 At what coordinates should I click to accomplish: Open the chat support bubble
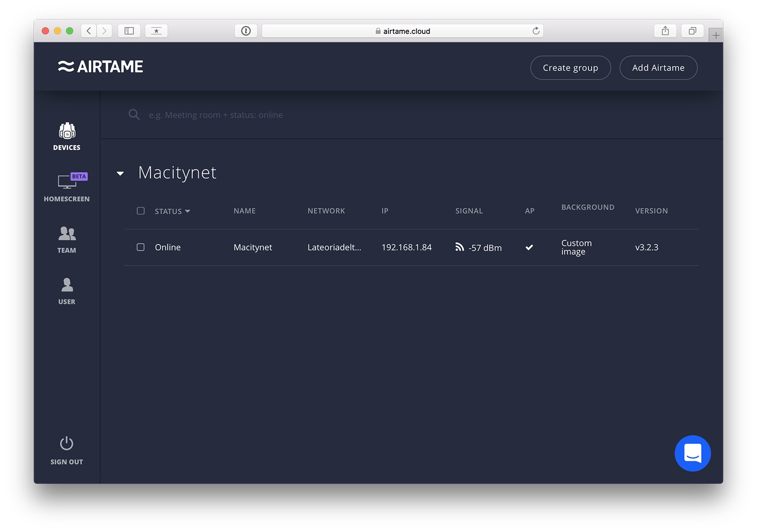(x=693, y=454)
